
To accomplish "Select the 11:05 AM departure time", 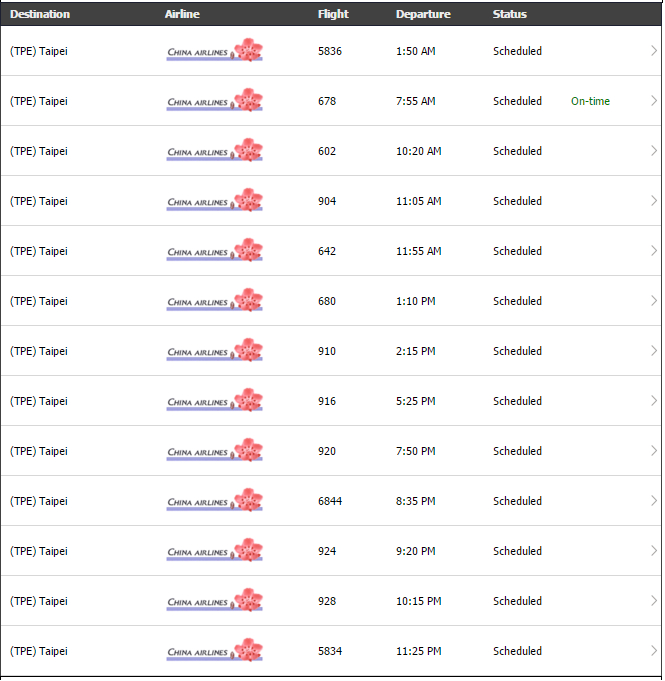I will point(418,201).
